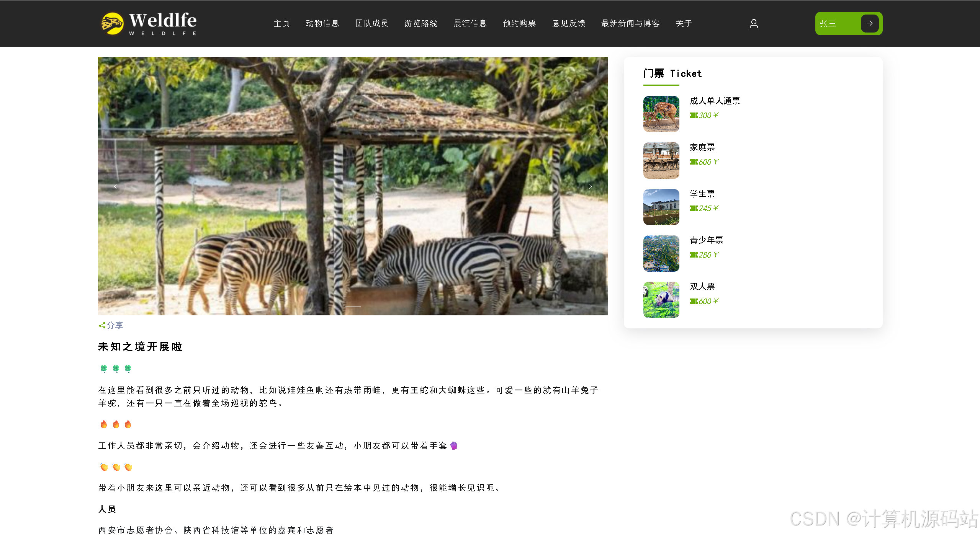Open 意见反馈 in the navigation
Screen dimensions: 980x535
tap(568, 24)
